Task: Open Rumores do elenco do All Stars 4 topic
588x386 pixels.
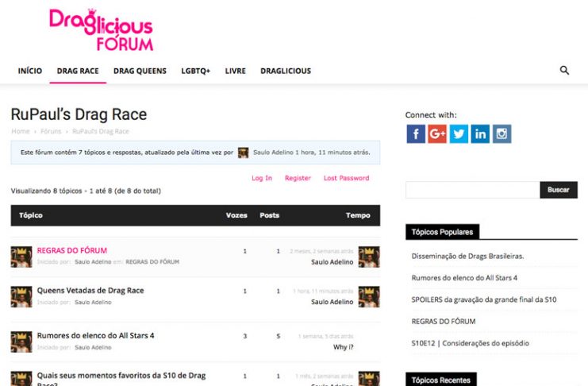Action: tap(96, 335)
